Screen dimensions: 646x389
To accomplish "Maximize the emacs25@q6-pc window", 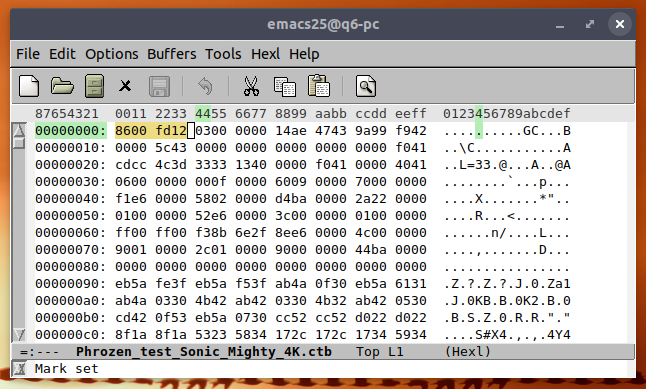I will (590, 24).
